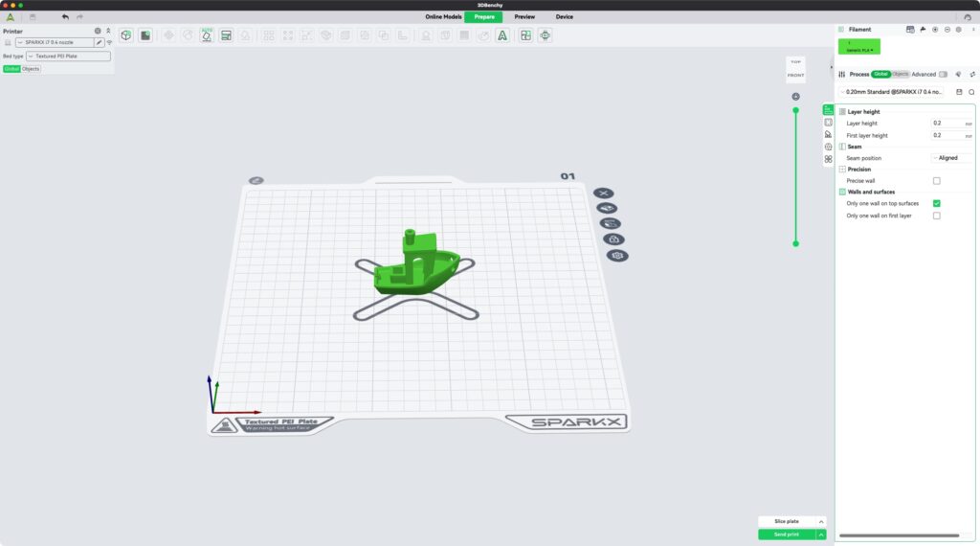This screenshot has width=980, height=546.
Task: Remove all objects with plate X icon
Action: click(x=604, y=193)
